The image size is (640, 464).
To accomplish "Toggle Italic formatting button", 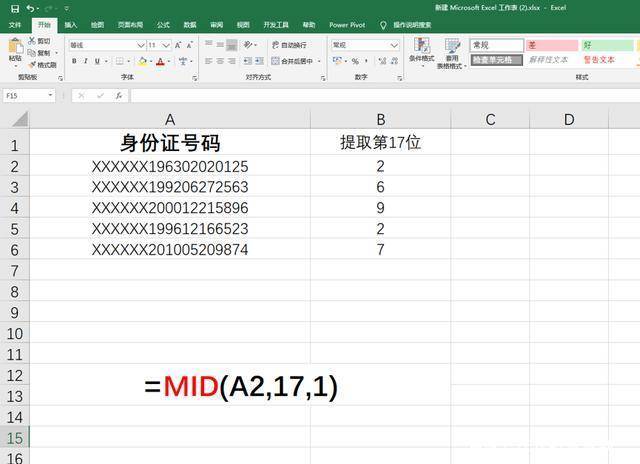I will pyautogui.click(x=86, y=61).
